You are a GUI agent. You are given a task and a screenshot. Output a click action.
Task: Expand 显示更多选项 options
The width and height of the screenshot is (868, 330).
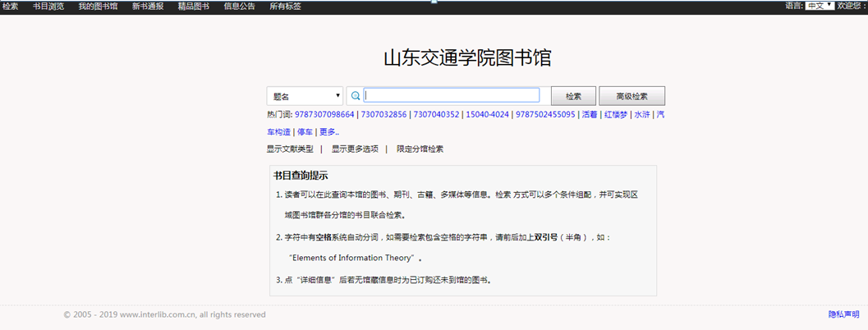click(x=355, y=149)
